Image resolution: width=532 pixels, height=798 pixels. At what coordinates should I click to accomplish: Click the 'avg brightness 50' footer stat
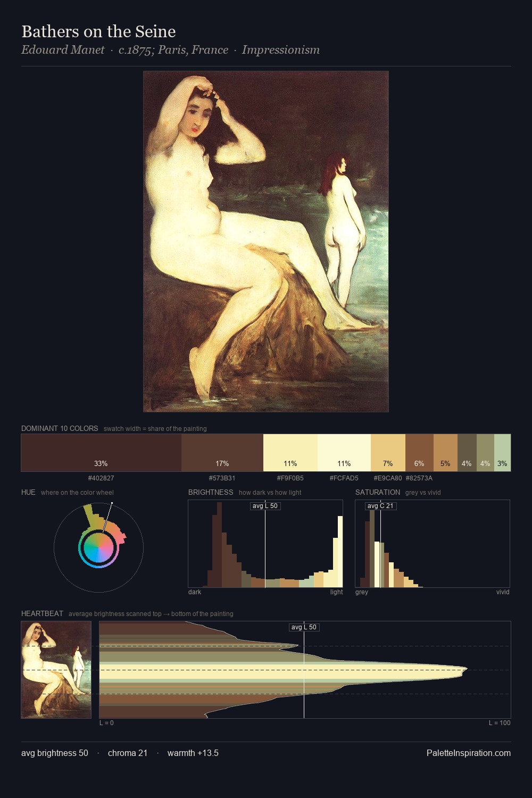(55, 753)
